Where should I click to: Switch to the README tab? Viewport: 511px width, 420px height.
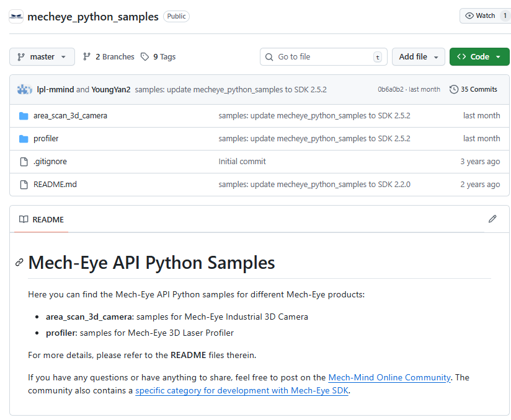tap(40, 219)
